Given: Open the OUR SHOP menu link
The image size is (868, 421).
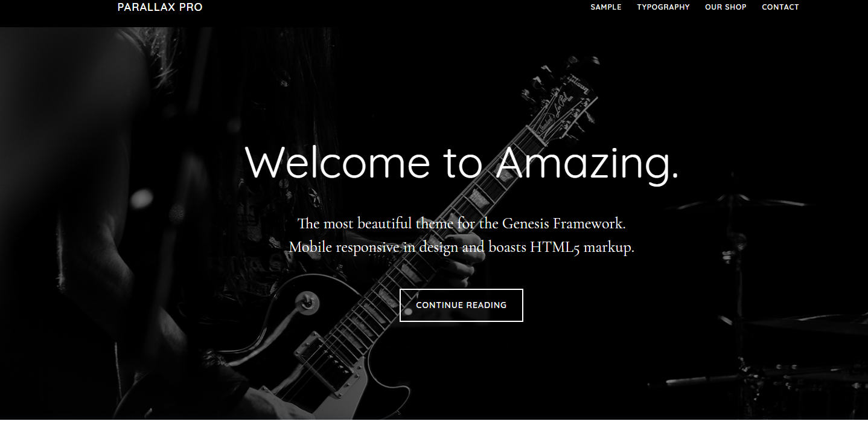Looking at the screenshot, I should [726, 7].
